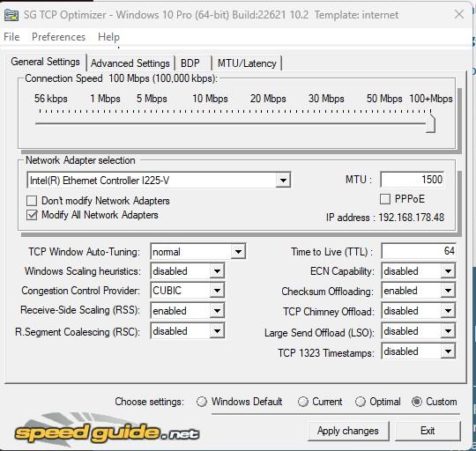The width and height of the screenshot is (476, 451).
Task: Click the MTU value field
Action: (413, 180)
